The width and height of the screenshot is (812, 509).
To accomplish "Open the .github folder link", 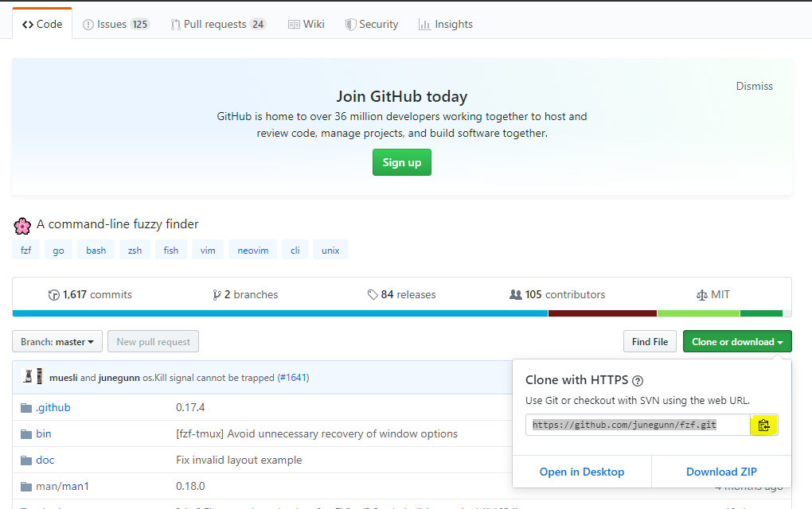I will [53, 408].
